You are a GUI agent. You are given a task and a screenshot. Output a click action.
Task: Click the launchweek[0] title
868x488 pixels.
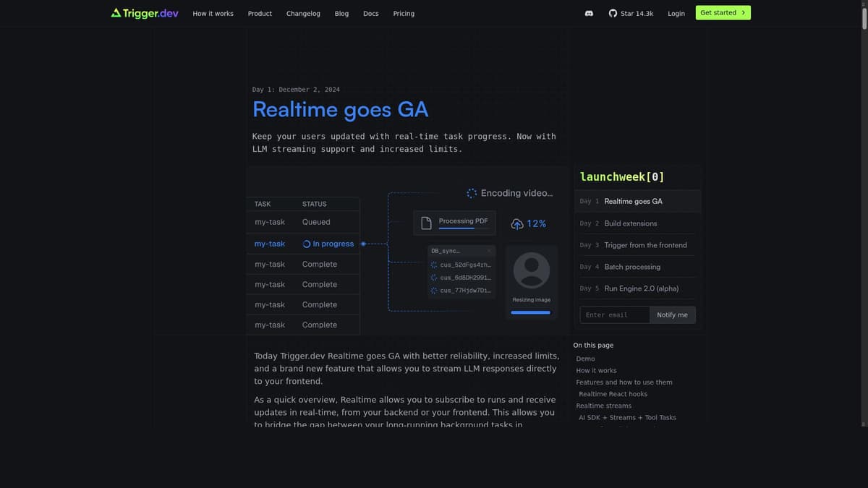(x=622, y=176)
